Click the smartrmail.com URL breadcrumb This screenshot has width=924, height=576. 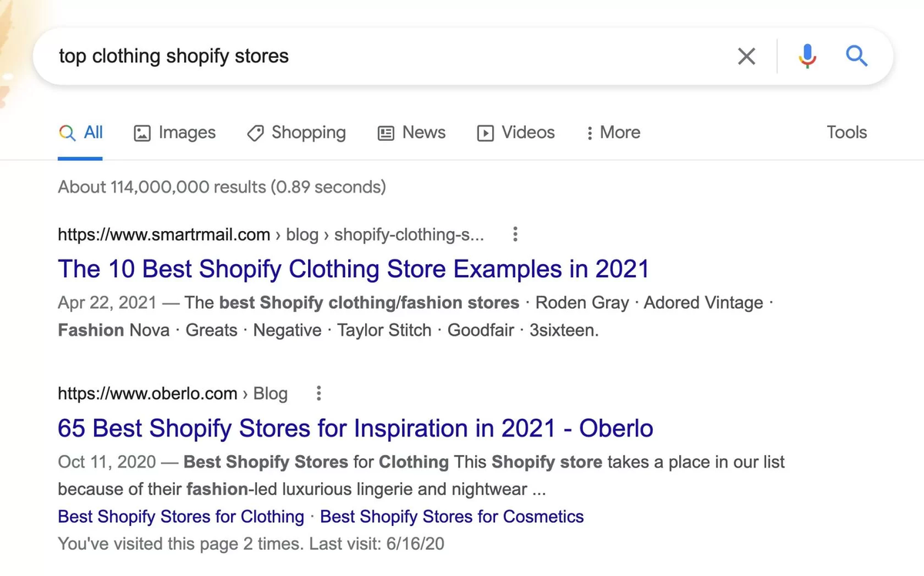tap(164, 234)
